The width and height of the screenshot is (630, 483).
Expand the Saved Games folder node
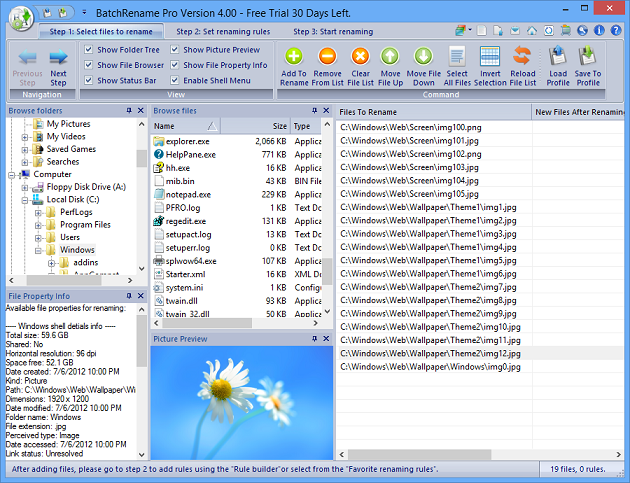tap(25, 150)
